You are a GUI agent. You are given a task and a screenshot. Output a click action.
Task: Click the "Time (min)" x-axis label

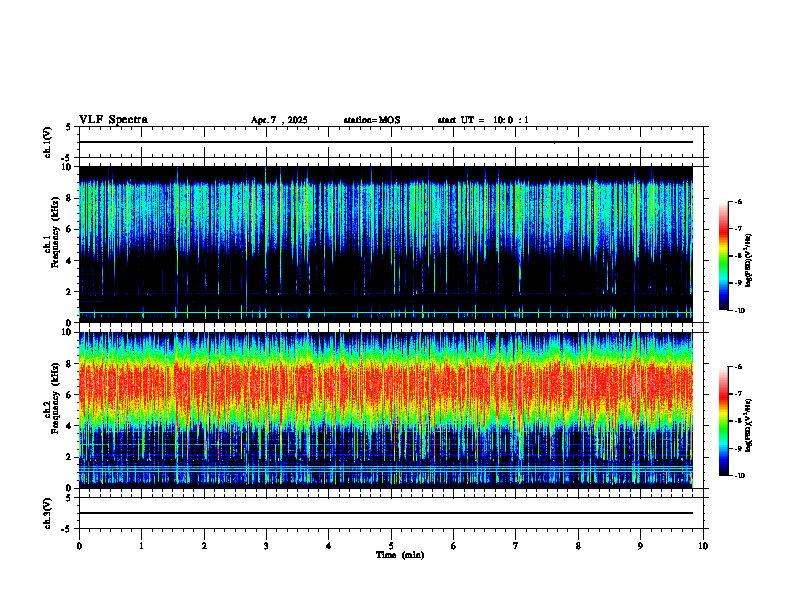[400, 555]
